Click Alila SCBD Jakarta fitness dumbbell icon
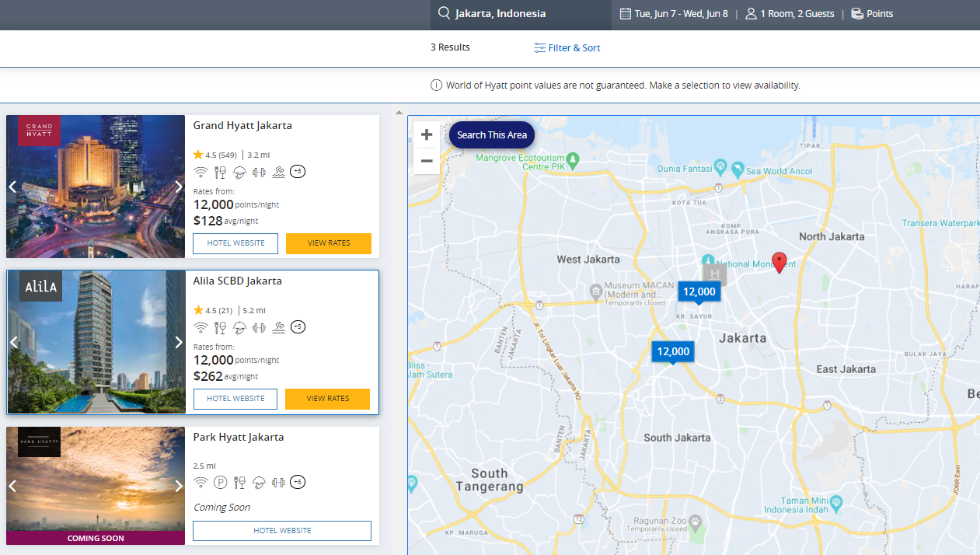 [259, 327]
